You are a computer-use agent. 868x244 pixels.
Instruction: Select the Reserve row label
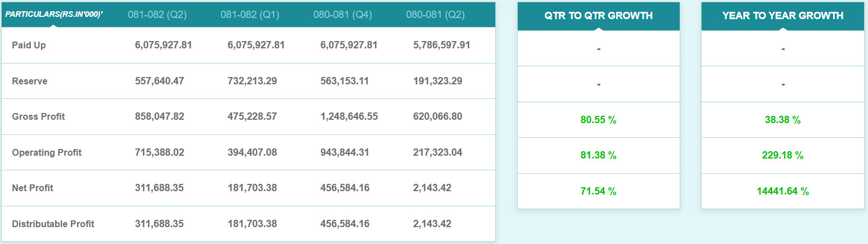[30, 81]
